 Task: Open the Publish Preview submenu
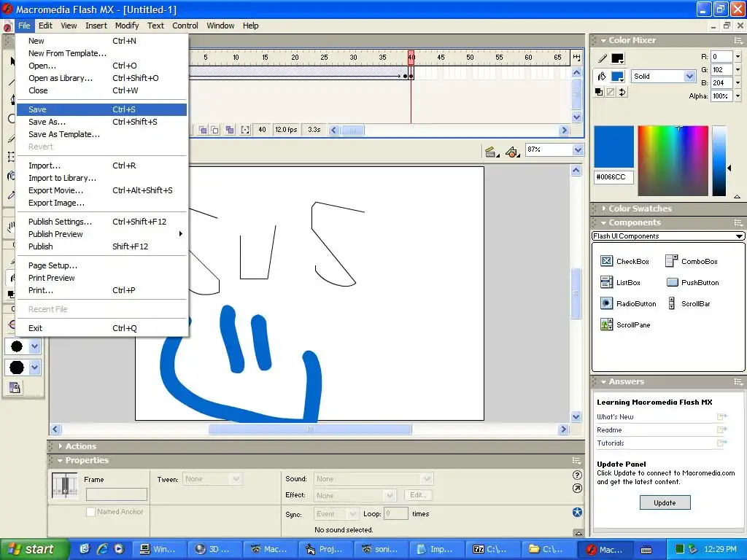(101, 234)
